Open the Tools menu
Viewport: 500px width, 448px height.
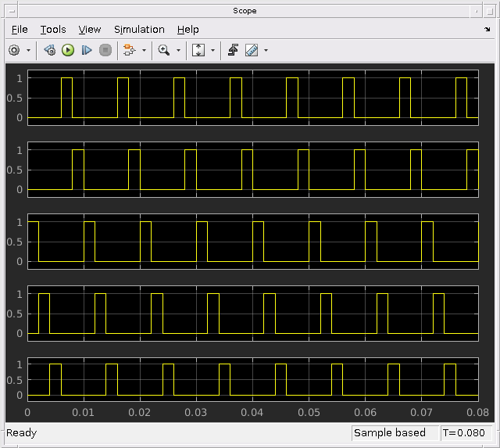coord(53,29)
